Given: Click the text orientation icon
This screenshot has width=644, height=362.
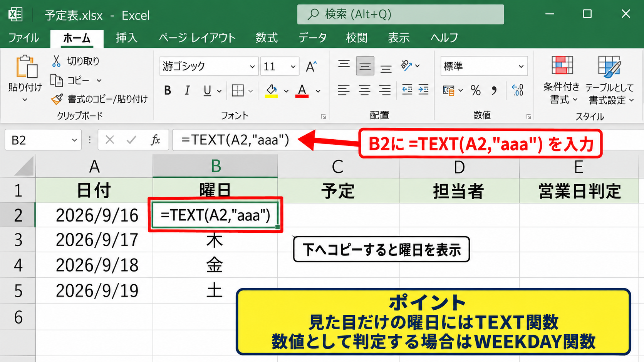Looking at the screenshot, I should (x=406, y=66).
